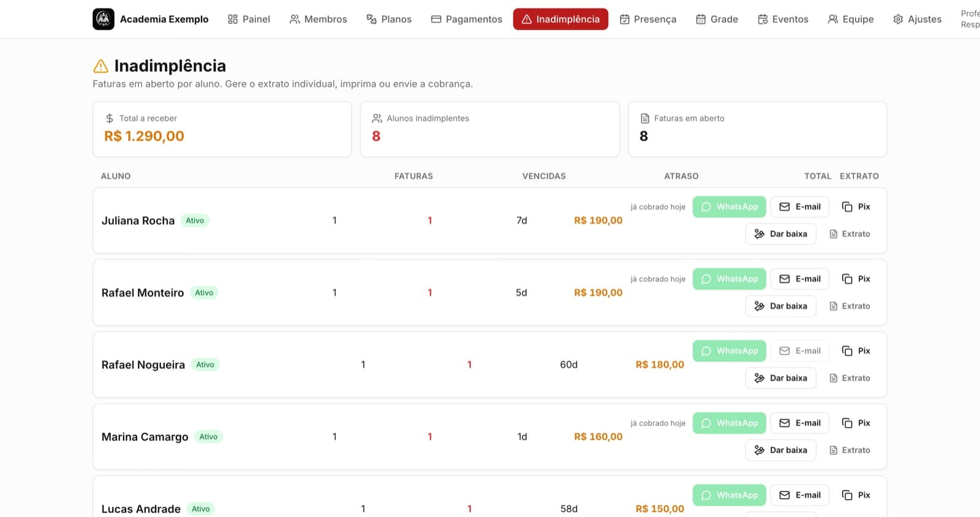Open Extrato for Rafael Monteiro
The image size is (980, 517).
tap(850, 306)
